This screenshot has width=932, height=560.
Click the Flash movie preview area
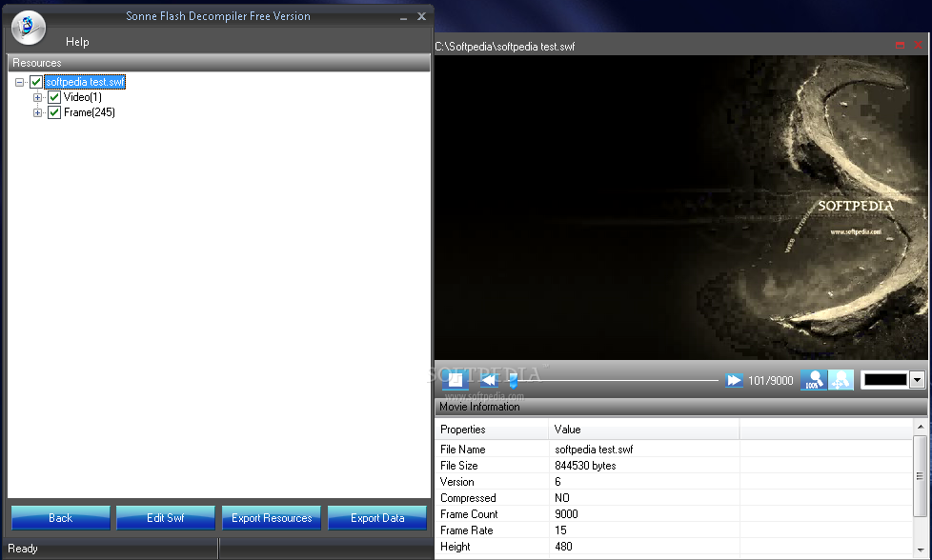click(680, 208)
